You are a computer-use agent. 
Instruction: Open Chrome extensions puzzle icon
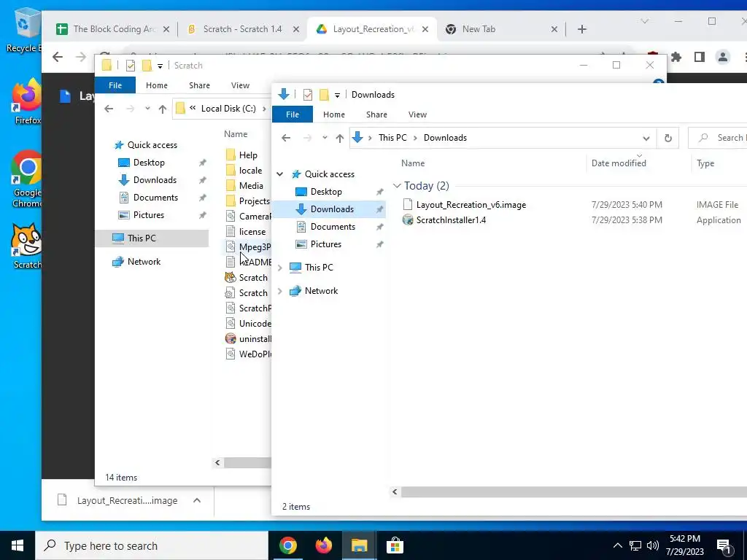click(x=676, y=57)
